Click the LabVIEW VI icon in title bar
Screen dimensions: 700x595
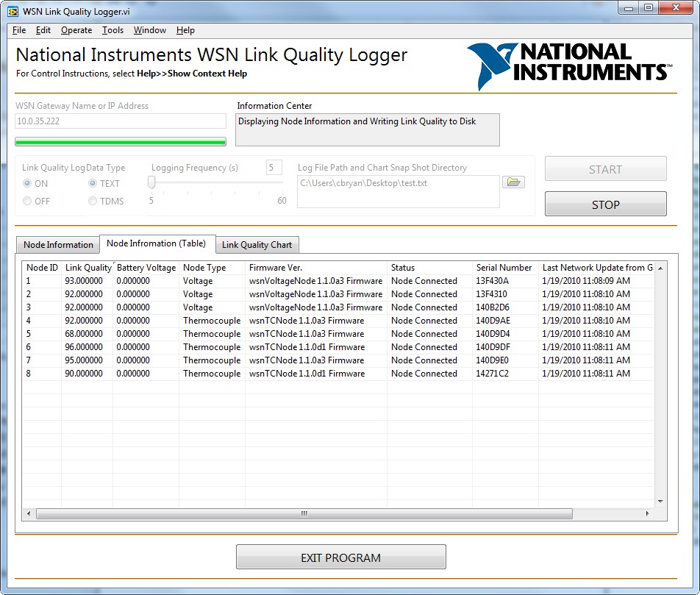point(12,12)
